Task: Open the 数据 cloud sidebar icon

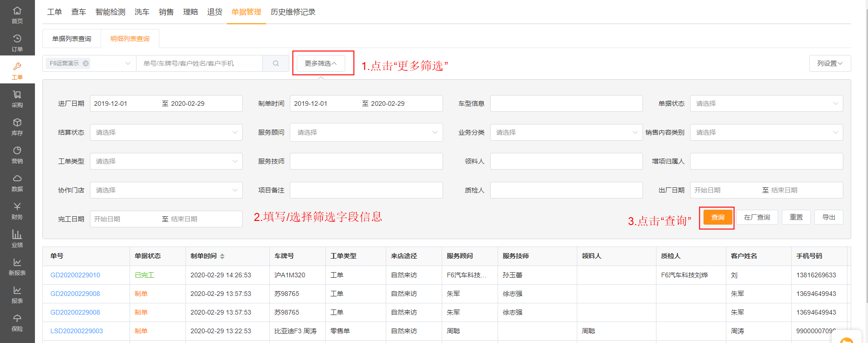Action: 17,182
